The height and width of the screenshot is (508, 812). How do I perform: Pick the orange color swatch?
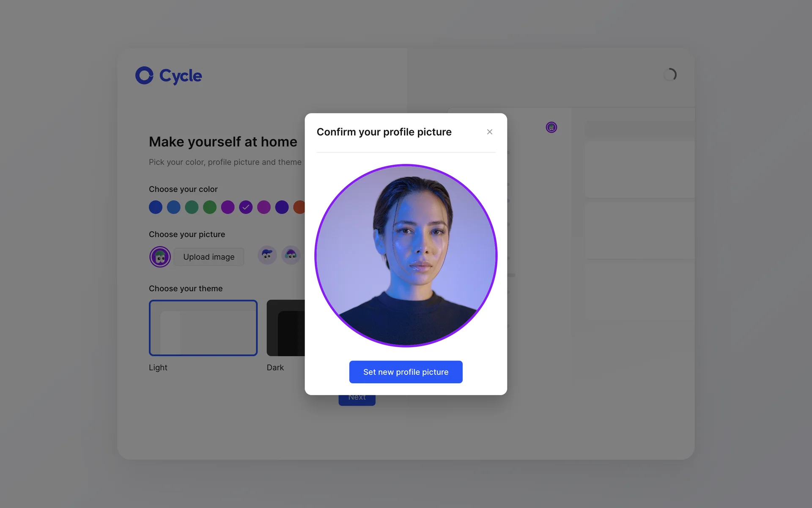coord(299,207)
